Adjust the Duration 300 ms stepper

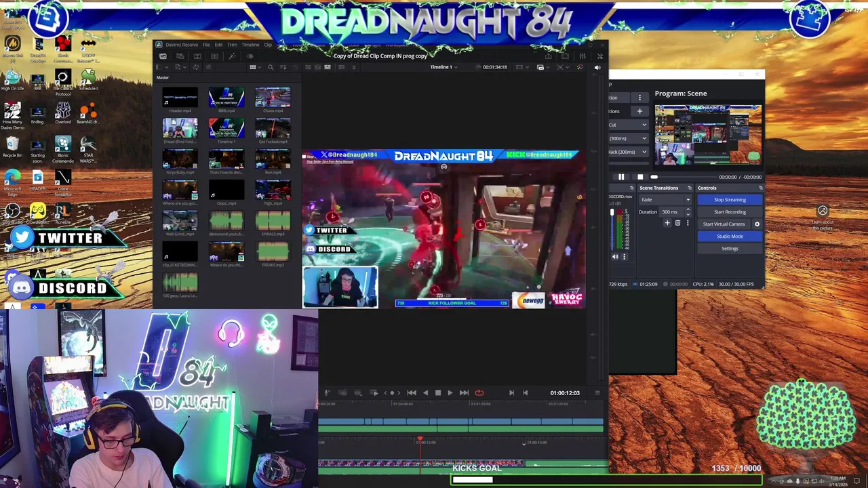pos(688,211)
